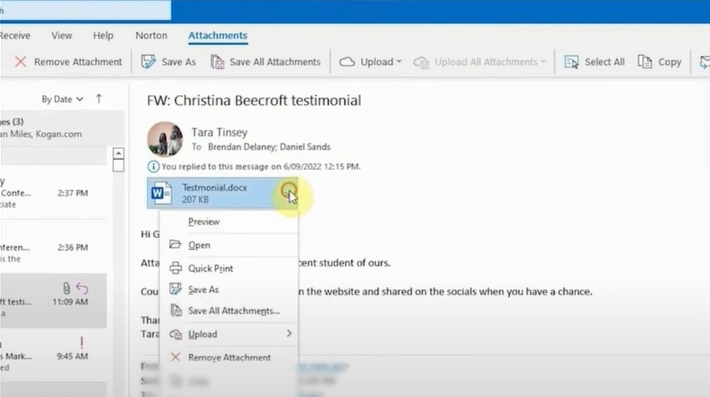Click the message list scrollbar thumb

pos(118,166)
